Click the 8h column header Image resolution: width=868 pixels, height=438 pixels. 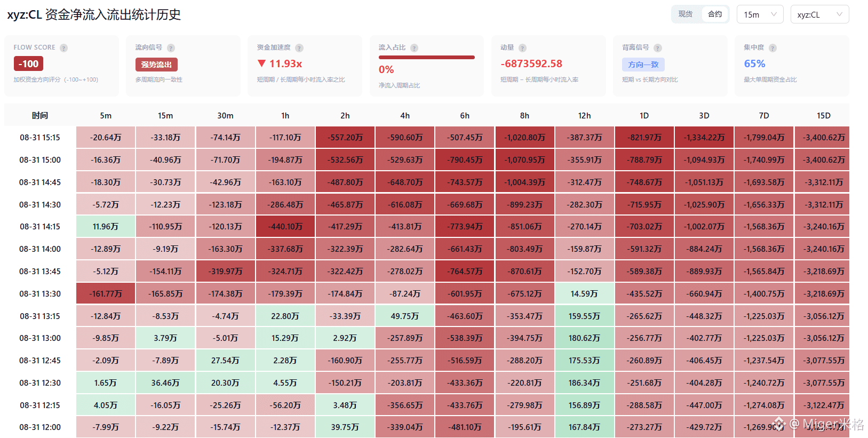coord(525,115)
